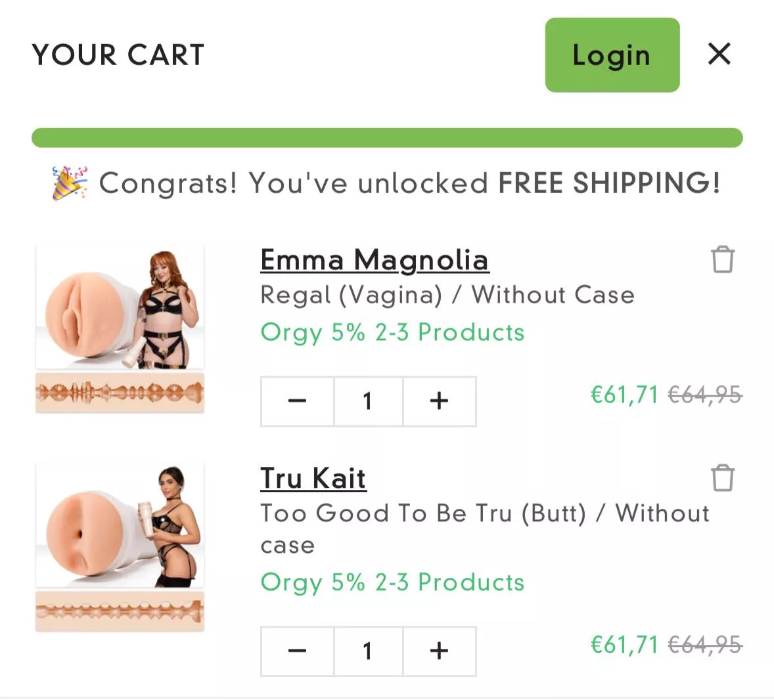
Task: Click the party popper emoji icon
Action: click(69, 183)
